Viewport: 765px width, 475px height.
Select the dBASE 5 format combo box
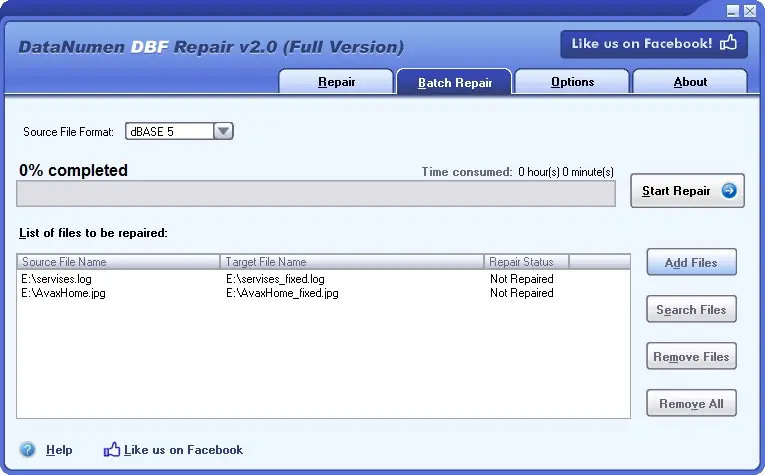(179, 131)
